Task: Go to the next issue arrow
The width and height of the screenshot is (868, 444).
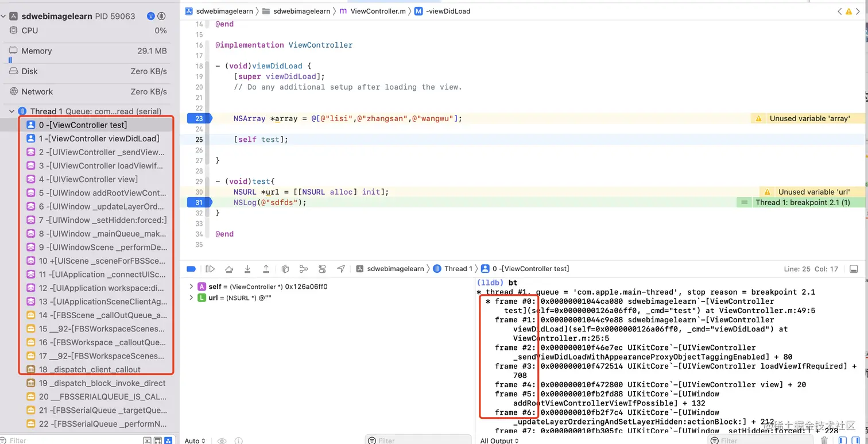Action: pos(858,11)
